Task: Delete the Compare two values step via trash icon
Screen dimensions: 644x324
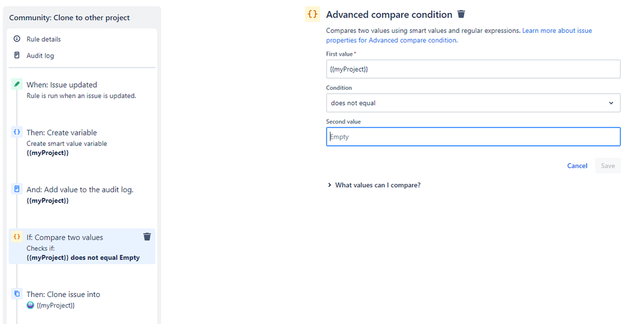Action: click(147, 236)
